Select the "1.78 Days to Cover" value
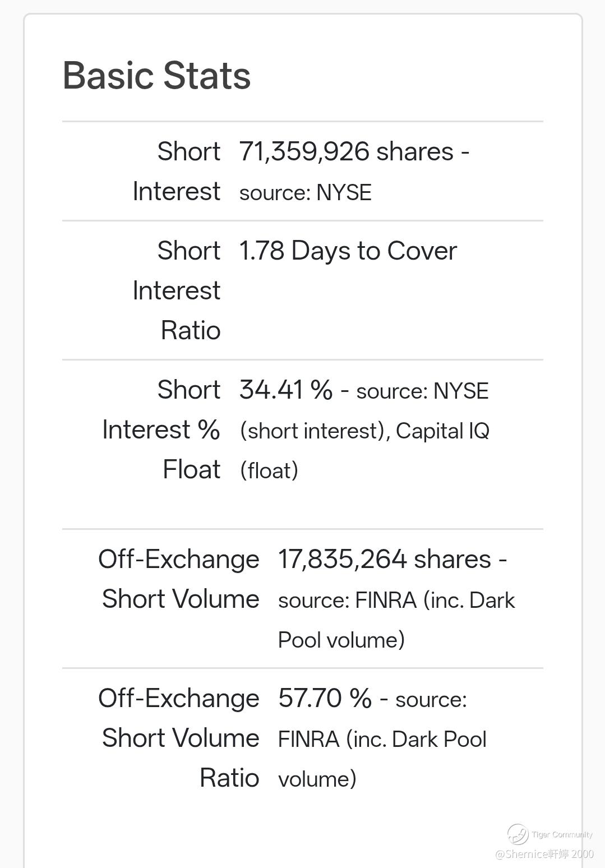 point(348,251)
